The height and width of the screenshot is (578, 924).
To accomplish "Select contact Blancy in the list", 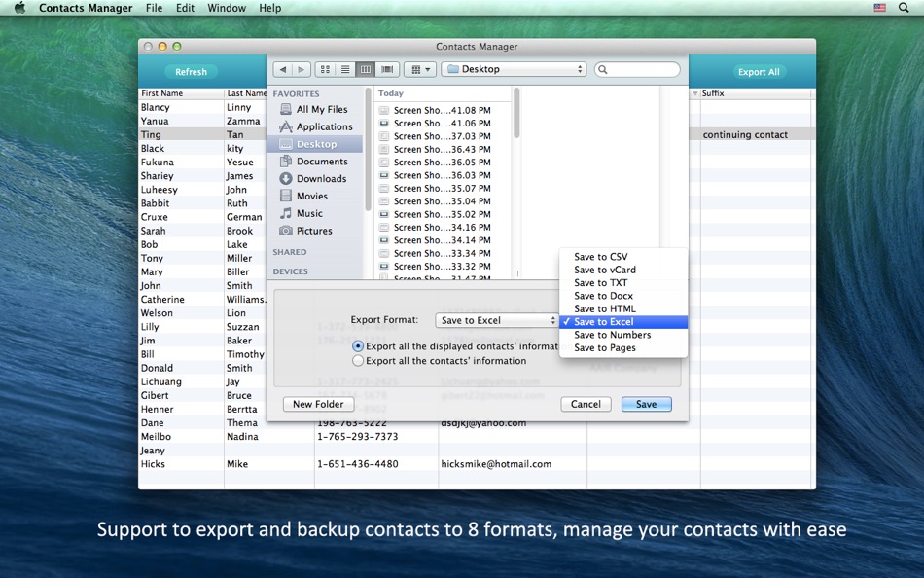I will [155, 107].
